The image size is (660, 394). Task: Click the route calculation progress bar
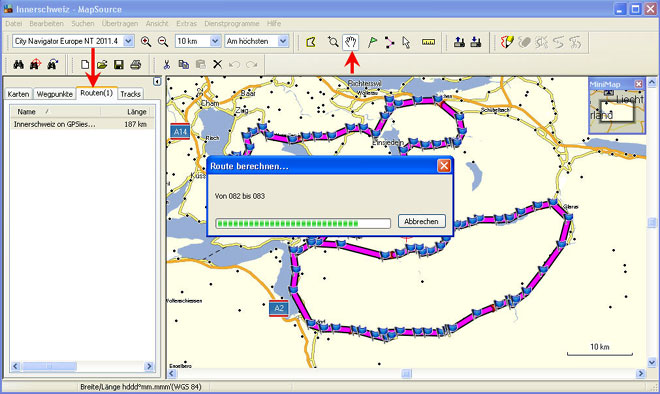coord(303,223)
